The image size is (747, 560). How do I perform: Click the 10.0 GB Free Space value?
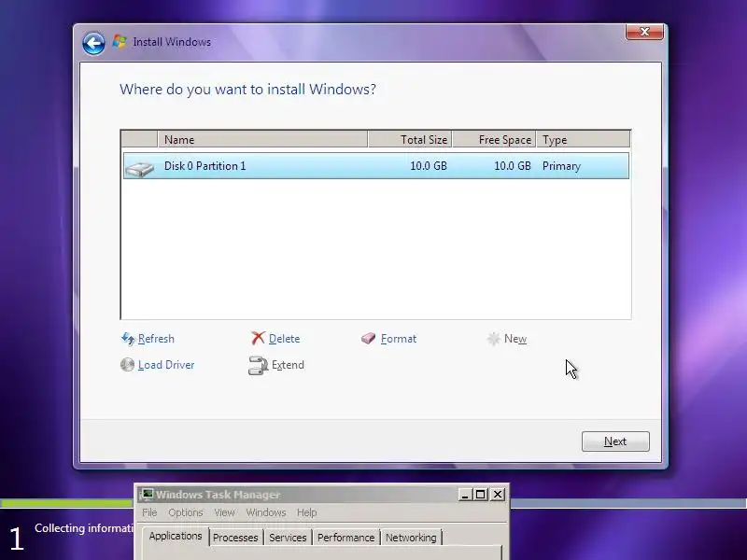[x=512, y=166]
